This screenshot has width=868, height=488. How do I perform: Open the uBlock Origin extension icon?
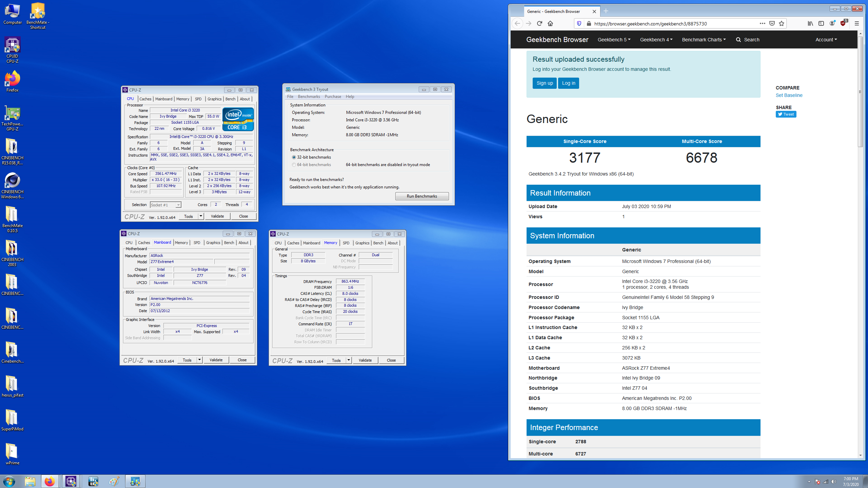tap(843, 23)
